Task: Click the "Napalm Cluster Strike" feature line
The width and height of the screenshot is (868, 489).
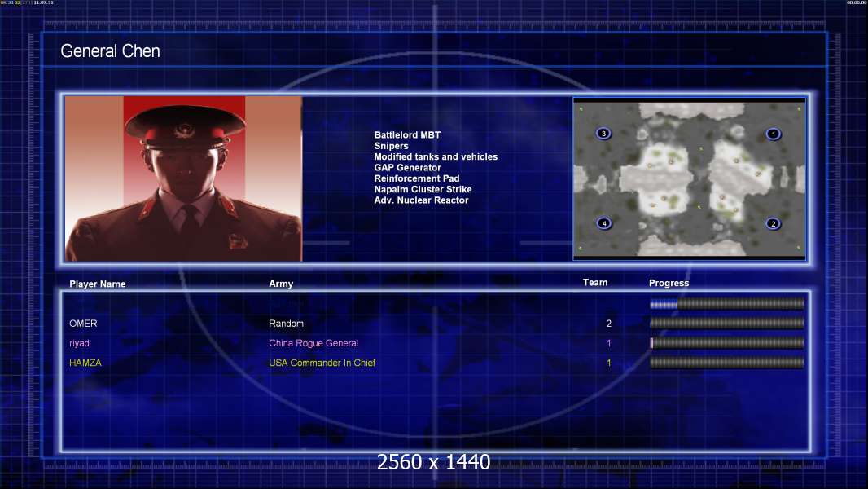Action: click(423, 189)
